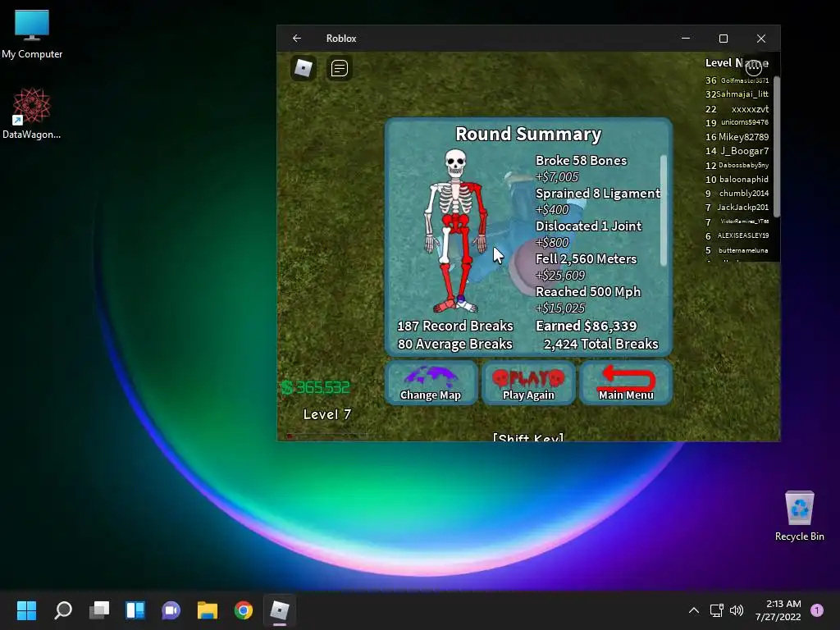Click the Round Summary scrollbar
840x630 pixels.
coord(663,210)
